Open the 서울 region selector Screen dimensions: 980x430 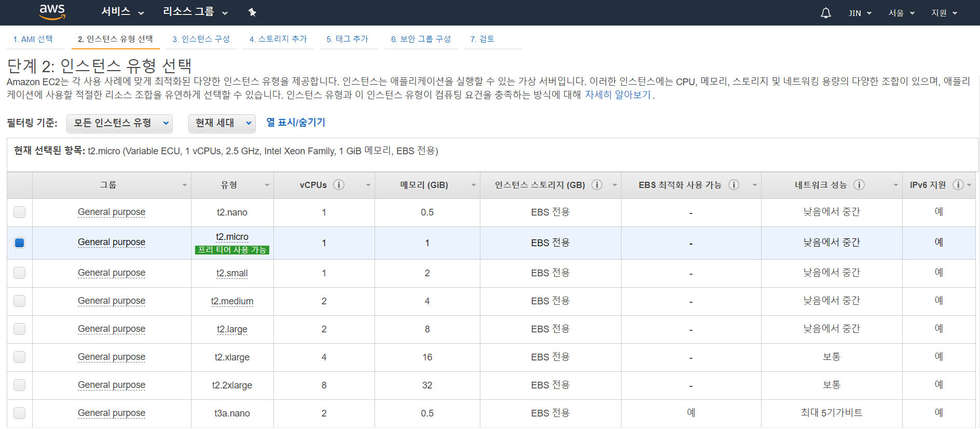point(901,13)
